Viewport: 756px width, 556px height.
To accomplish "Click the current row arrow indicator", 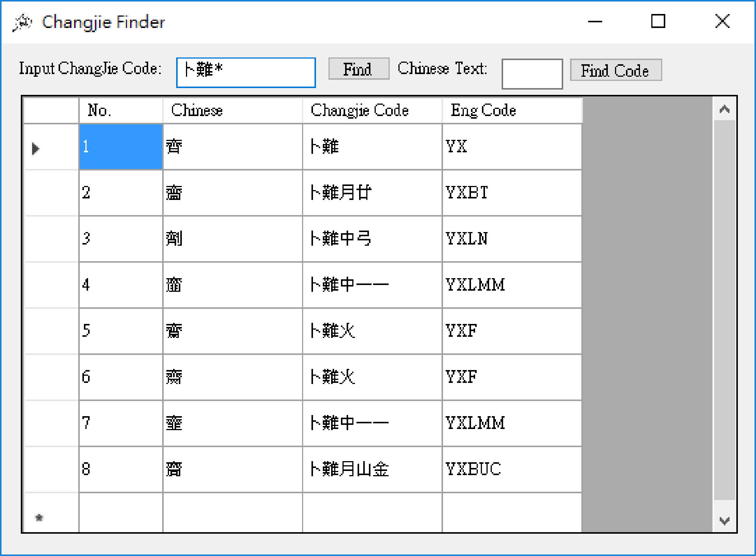I will tap(36, 148).
